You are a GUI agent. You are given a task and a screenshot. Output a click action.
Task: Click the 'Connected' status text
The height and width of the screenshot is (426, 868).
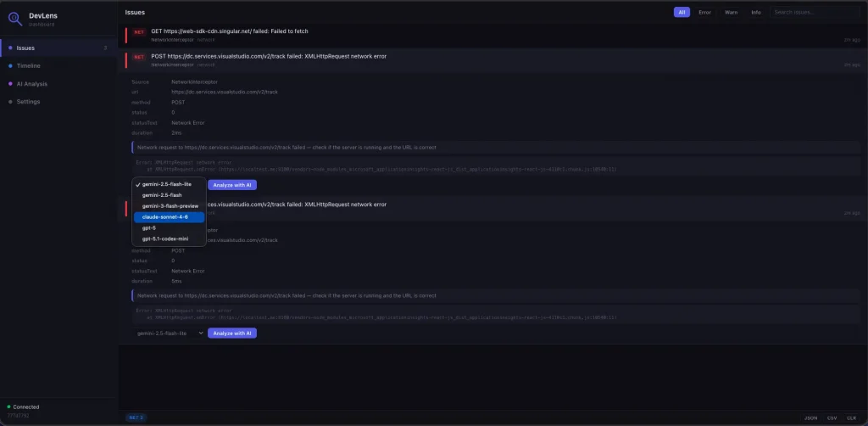tap(26, 406)
